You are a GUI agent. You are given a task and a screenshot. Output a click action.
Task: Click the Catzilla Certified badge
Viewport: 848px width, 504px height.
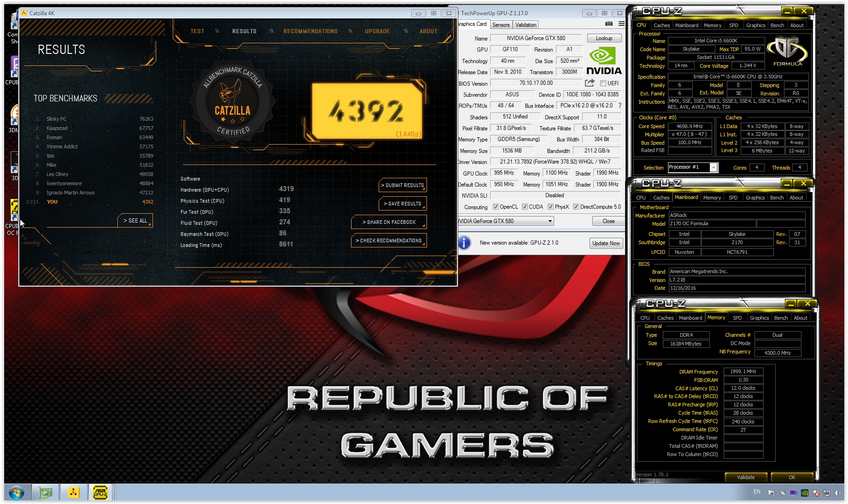tap(233, 101)
